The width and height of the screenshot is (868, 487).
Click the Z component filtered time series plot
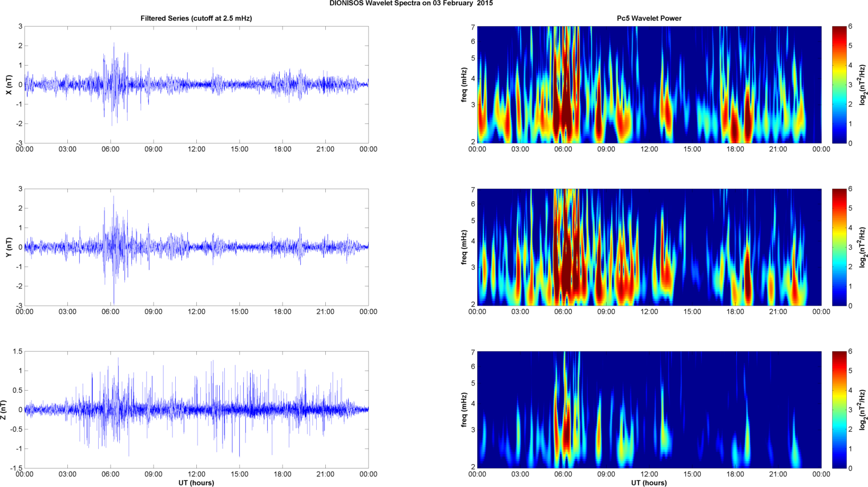pyautogui.click(x=196, y=409)
